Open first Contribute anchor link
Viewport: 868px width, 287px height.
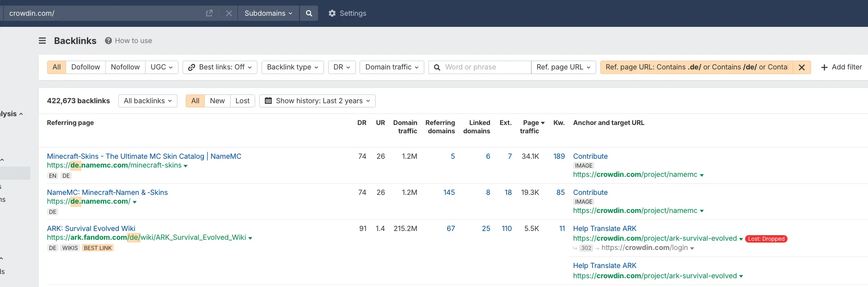tap(590, 156)
